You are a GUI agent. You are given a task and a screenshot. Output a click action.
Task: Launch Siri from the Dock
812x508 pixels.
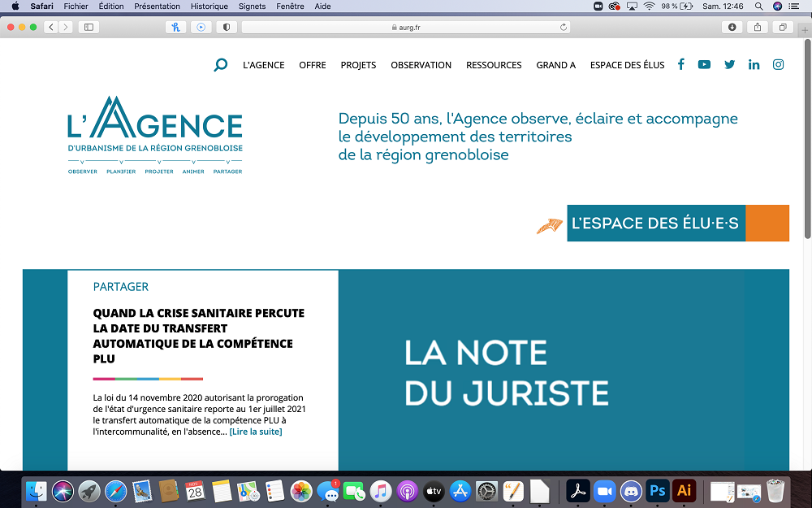coord(63,491)
